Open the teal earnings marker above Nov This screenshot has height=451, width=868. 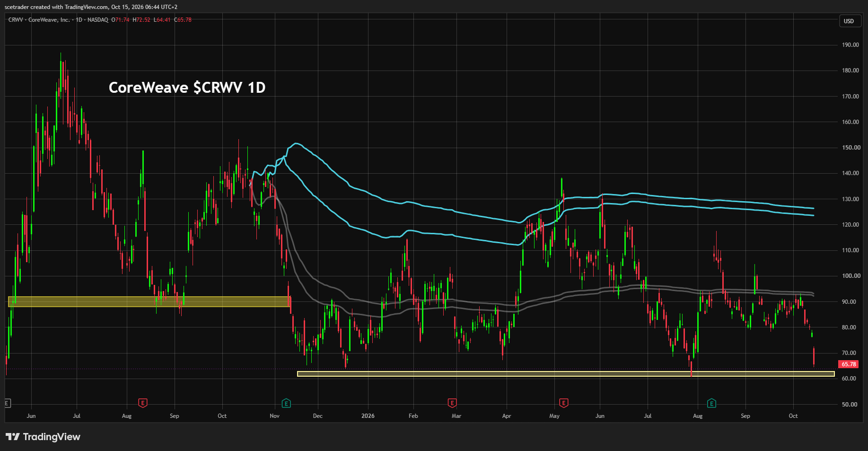(x=286, y=403)
